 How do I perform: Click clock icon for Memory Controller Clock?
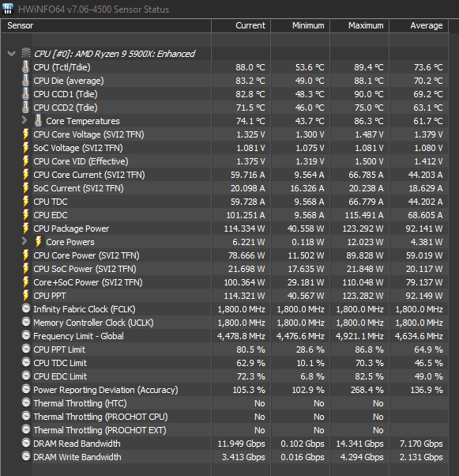(x=26, y=322)
